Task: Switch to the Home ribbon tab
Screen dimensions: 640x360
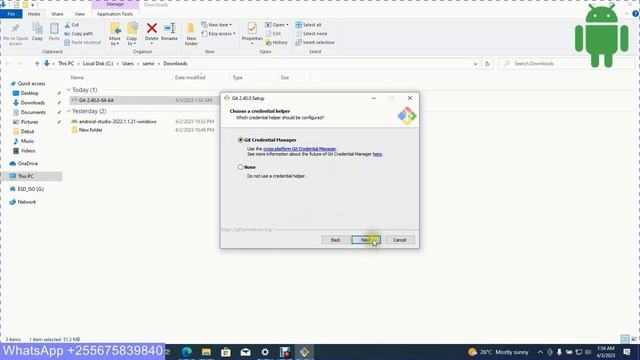Action: click(34, 14)
